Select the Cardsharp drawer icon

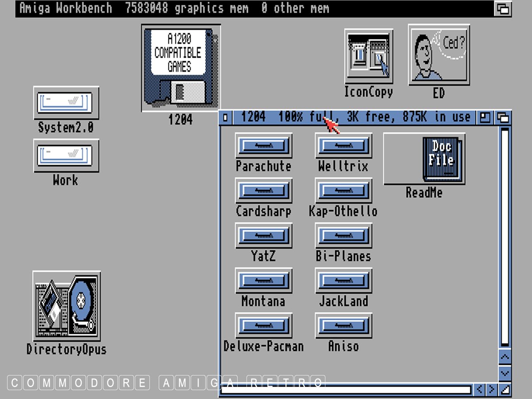pos(263,191)
